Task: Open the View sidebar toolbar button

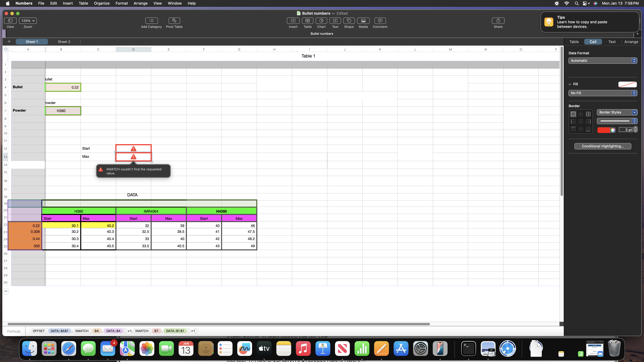Action: pyautogui.click(x=10, y=21)
